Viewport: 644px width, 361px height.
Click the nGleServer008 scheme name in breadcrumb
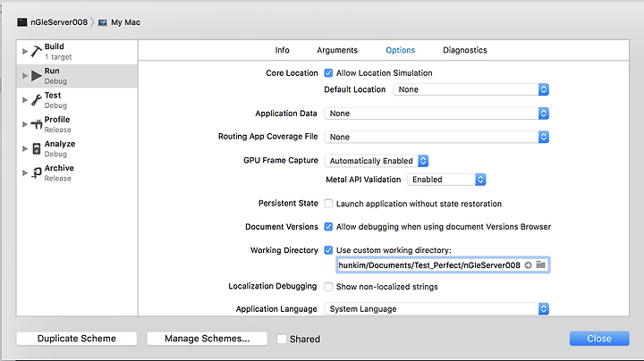[59, 22]
